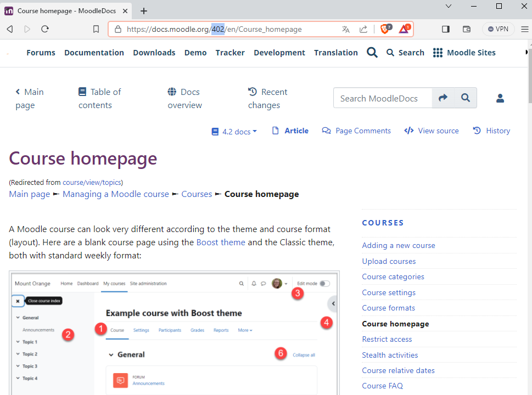The height and width of the screenshot is (395, 532).
Task: Click the Search MoodleDocs input field
Action: tap(383, 98)
